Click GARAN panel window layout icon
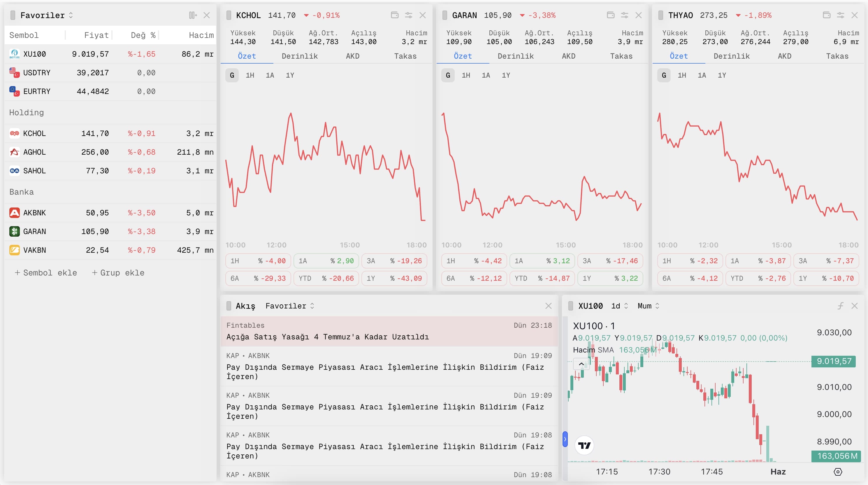 610,15
